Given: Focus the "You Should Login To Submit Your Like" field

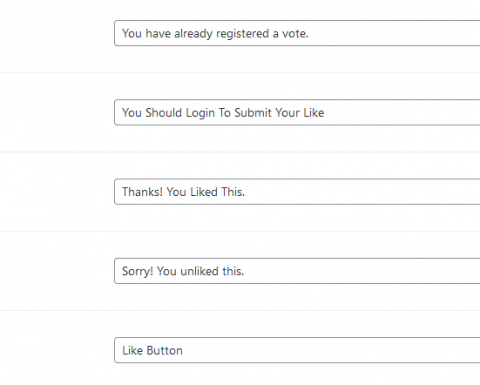Looking at the screenshot, I should click(x=297, y=112).
